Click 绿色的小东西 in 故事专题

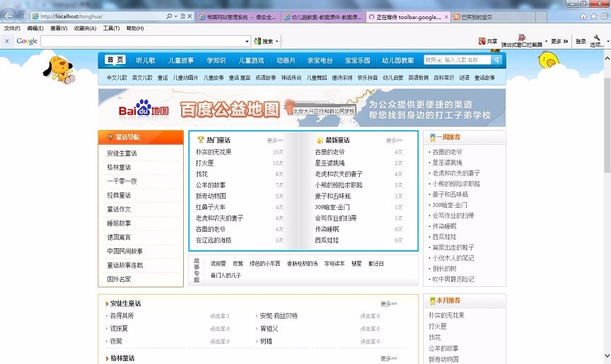[x=265, y=264]
